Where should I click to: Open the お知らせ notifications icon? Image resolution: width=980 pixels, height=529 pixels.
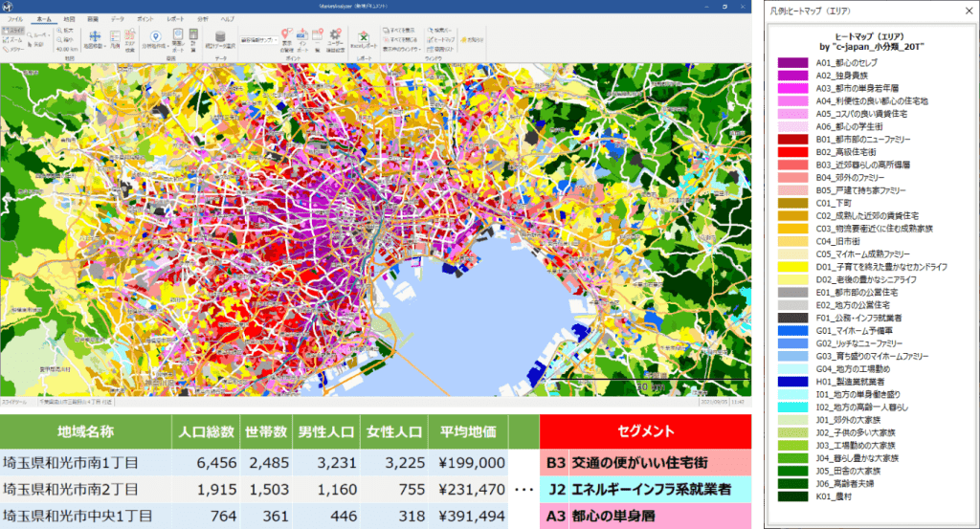473,40
